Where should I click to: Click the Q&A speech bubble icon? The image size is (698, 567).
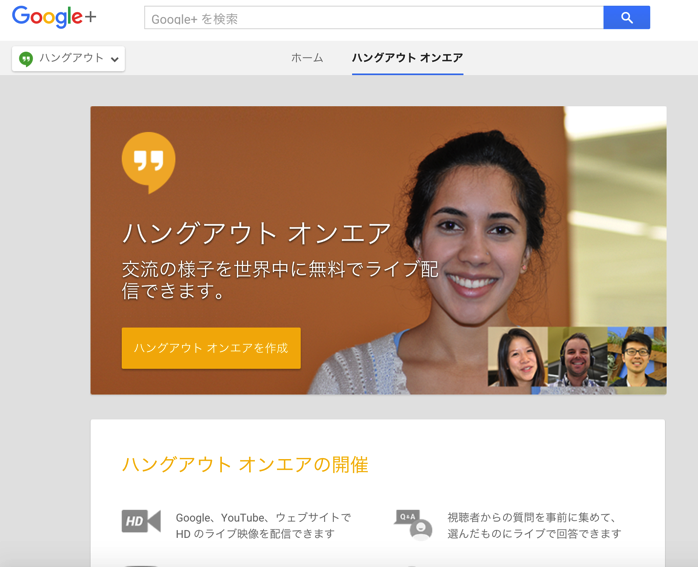click(x=414, y=525)
